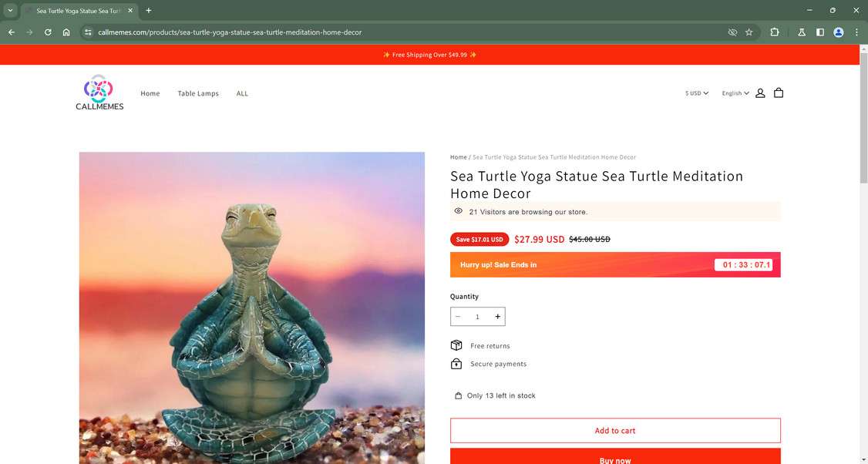Click the sea turtle product image
868x464 pixels.
click(x=252, y=308)
